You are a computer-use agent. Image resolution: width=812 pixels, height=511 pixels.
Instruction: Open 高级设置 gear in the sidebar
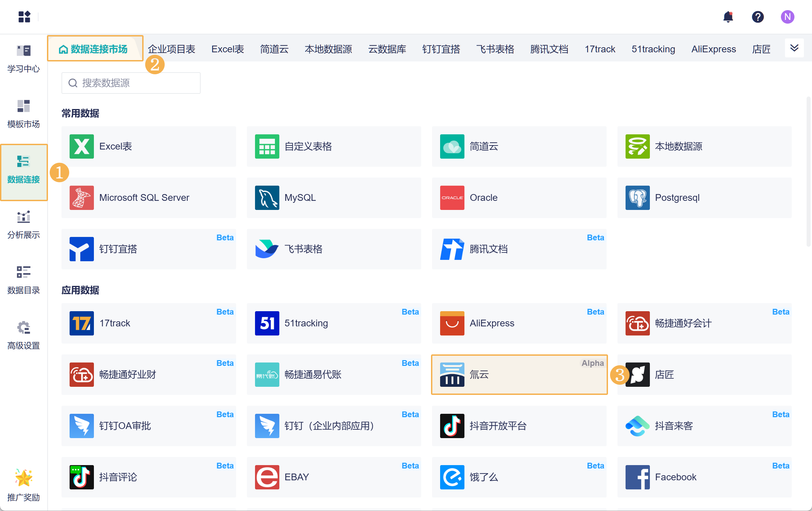click(24, 335)
